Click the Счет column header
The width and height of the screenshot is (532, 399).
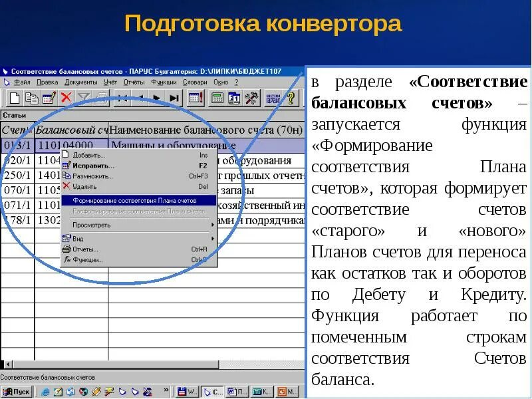click(17, 130)
